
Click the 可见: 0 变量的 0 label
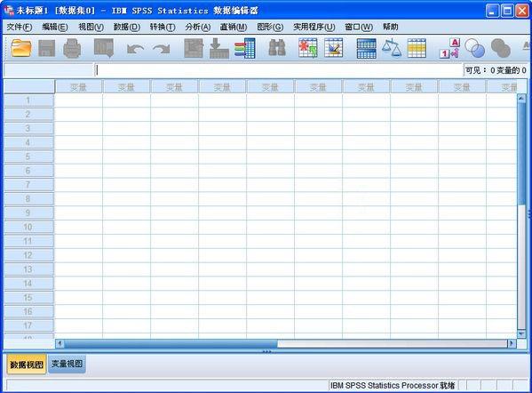[496, 70]
